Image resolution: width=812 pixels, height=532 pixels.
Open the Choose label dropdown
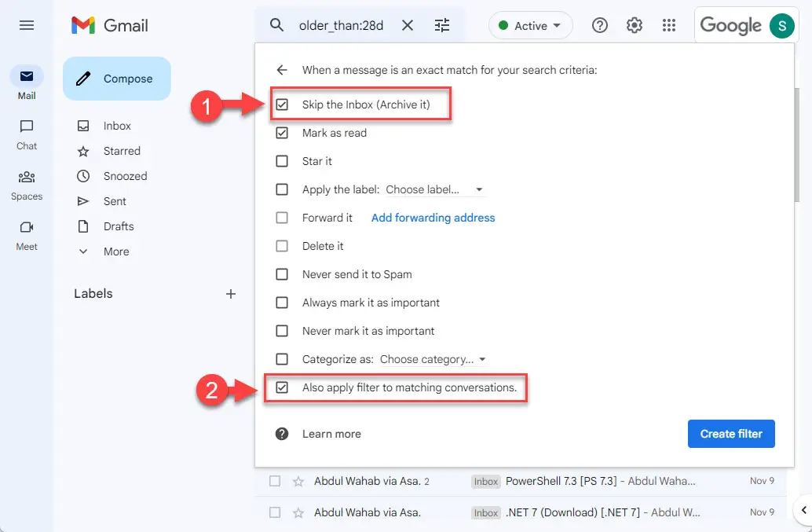click(434, 189)
